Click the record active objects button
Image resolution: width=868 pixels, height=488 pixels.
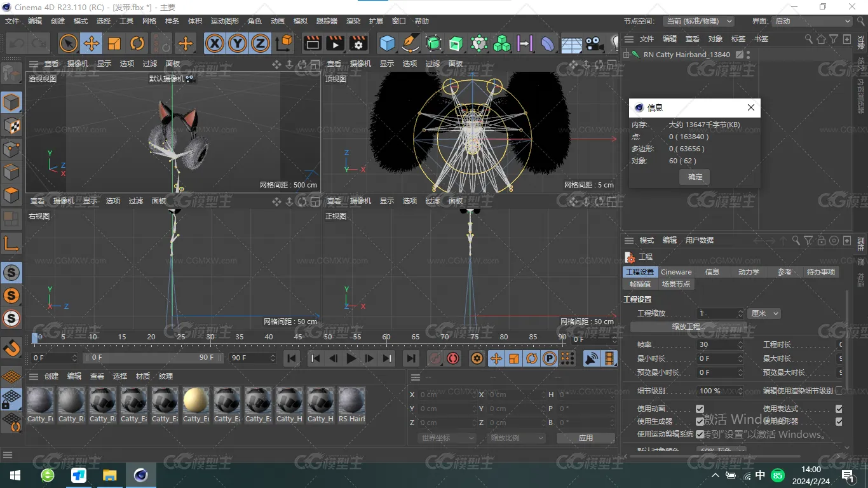pos(435,358)
